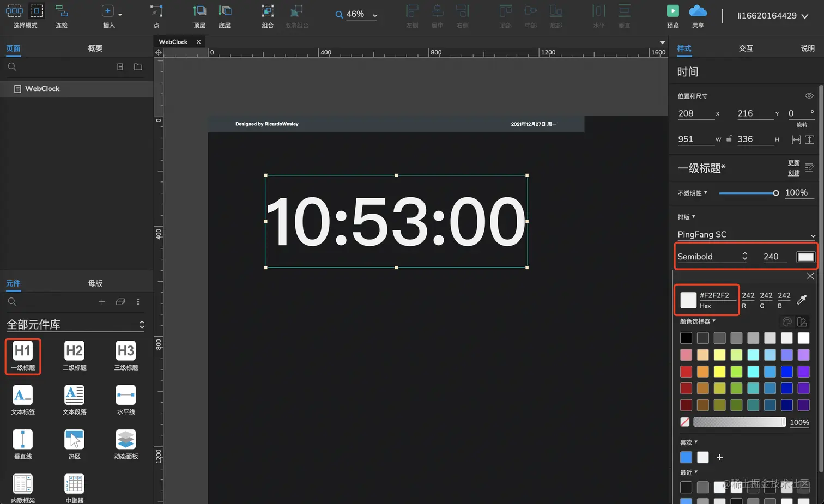Open the PingFang SC font dropdown
Image resolution: width=824 pixels, height=504 pixels.
click(x=747, y=234)
